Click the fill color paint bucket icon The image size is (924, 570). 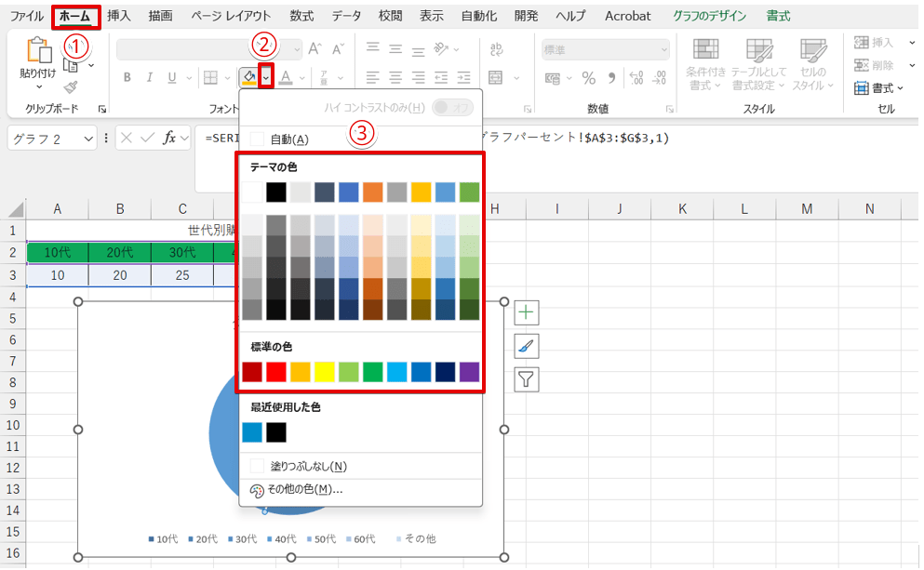coord(248,77)
